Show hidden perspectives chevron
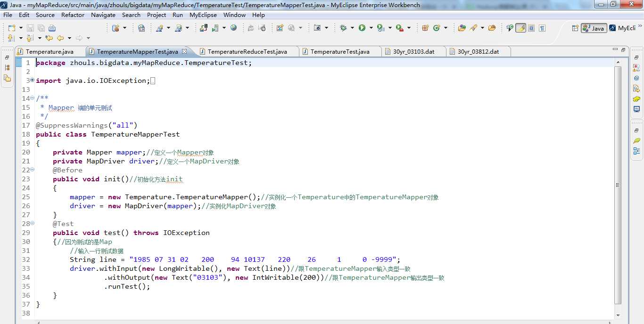Viewport: 644px width, 324px height. (639, 26)
